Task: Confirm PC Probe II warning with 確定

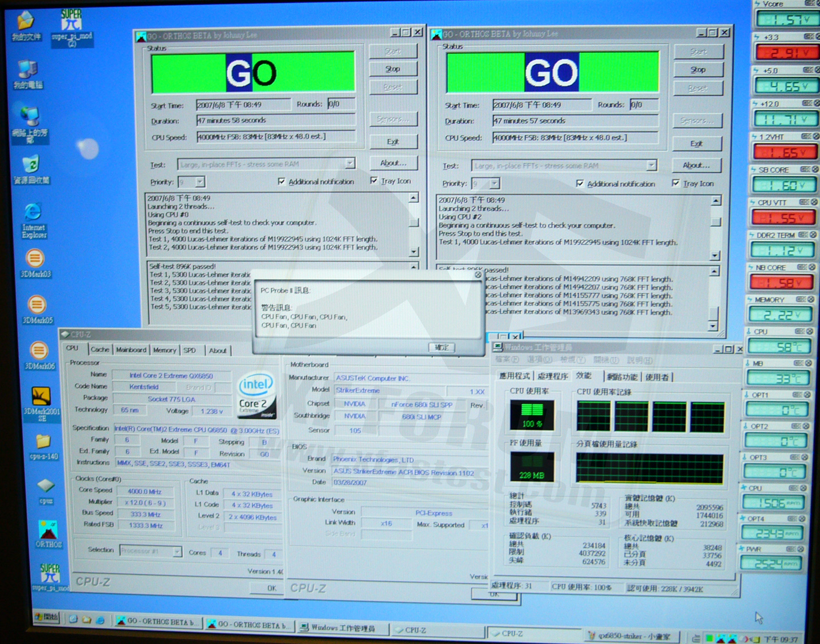Action: (x=442, y=347)
